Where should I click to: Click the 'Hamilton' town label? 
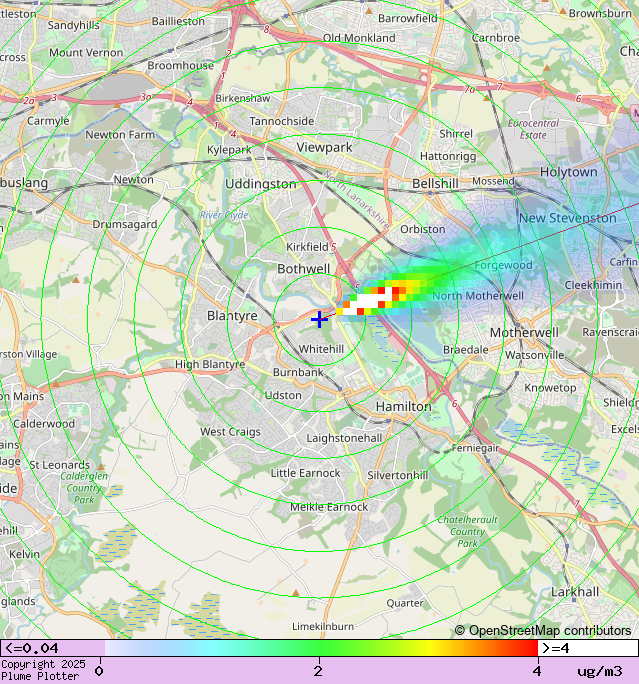pyautogui.click(x=403, y=407)
